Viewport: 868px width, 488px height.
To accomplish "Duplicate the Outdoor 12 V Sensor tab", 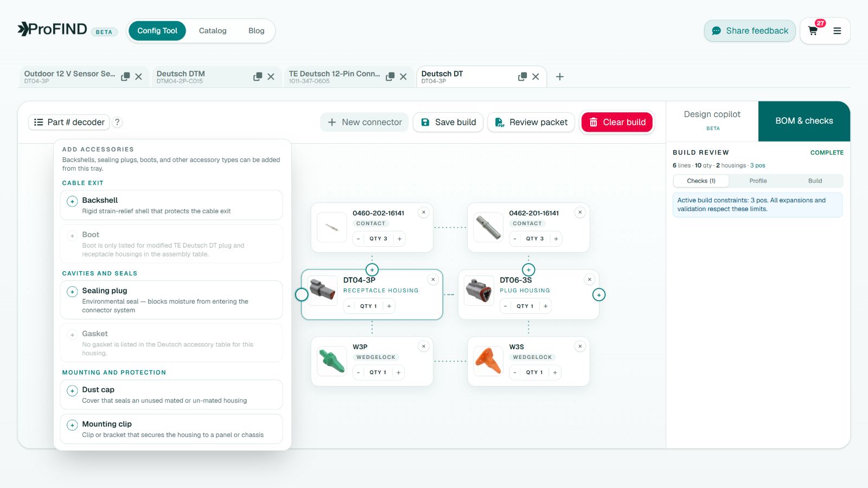I will pyautogui.click(x=125, y=76).
